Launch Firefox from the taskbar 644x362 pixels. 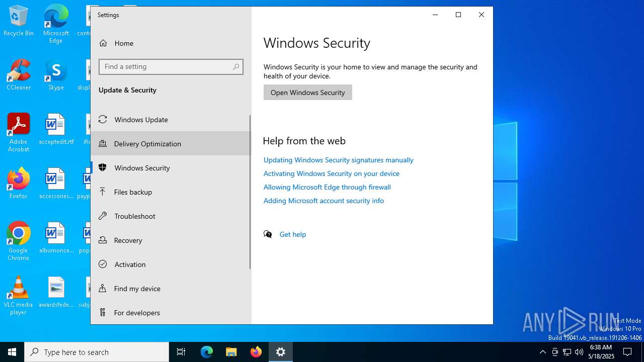pos(256,352)
